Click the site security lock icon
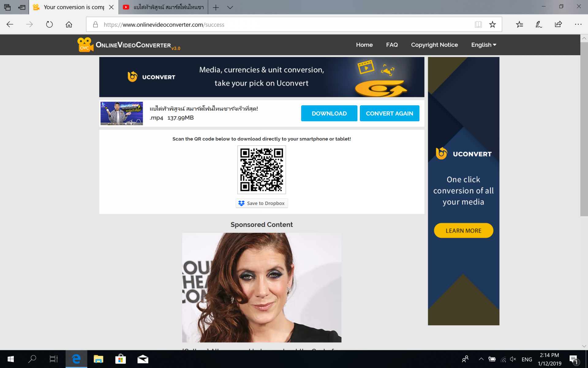588x368 pixels. (96, 25)
